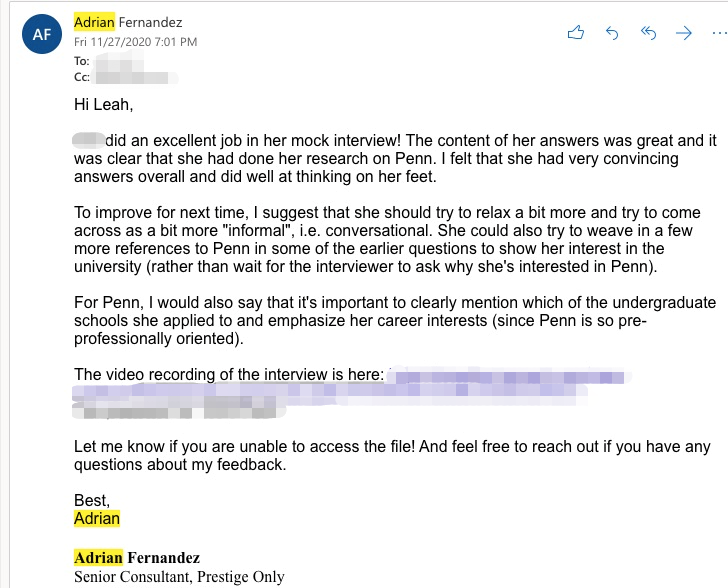Click second line of blurred recording URL
Image resolution: width=728 pixels, height=588 pixels.
[330, 392]
